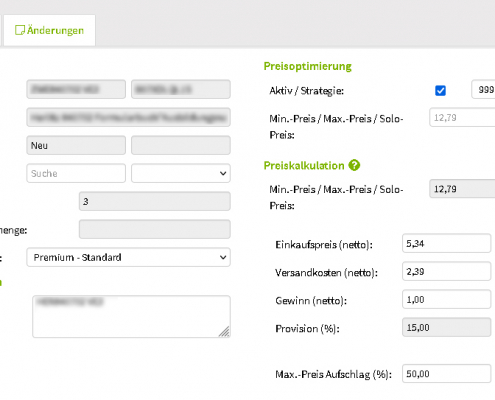Uncheck the Aktiv / Strategie checkbox
This screenshot has width=495, height=400.
coord(440,90)
